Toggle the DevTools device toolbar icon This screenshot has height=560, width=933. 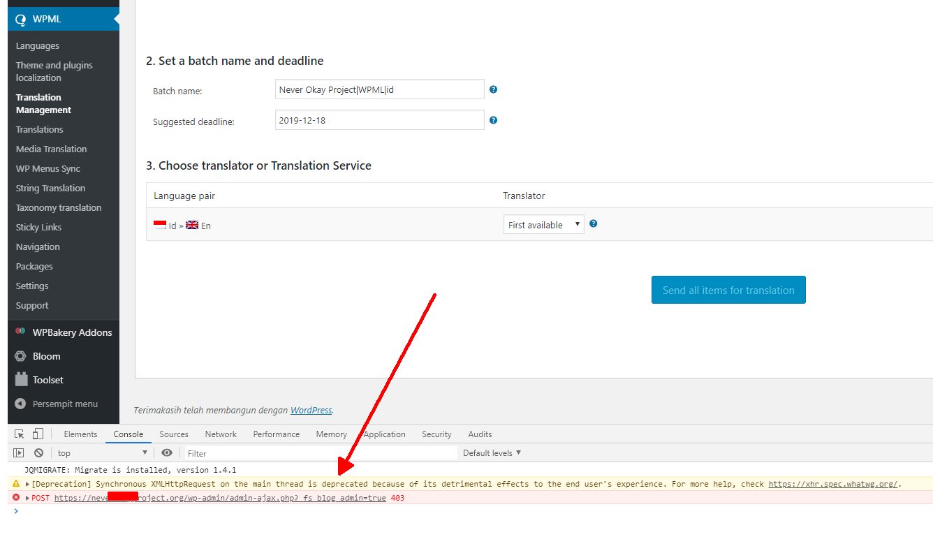[38, 434]
